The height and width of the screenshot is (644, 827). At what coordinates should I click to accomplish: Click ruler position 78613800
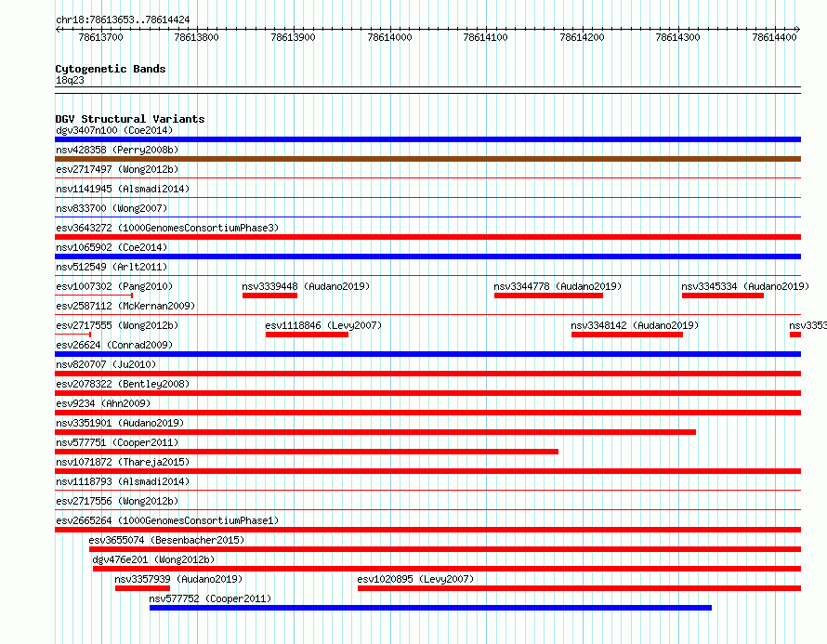[x=196, y=37]
